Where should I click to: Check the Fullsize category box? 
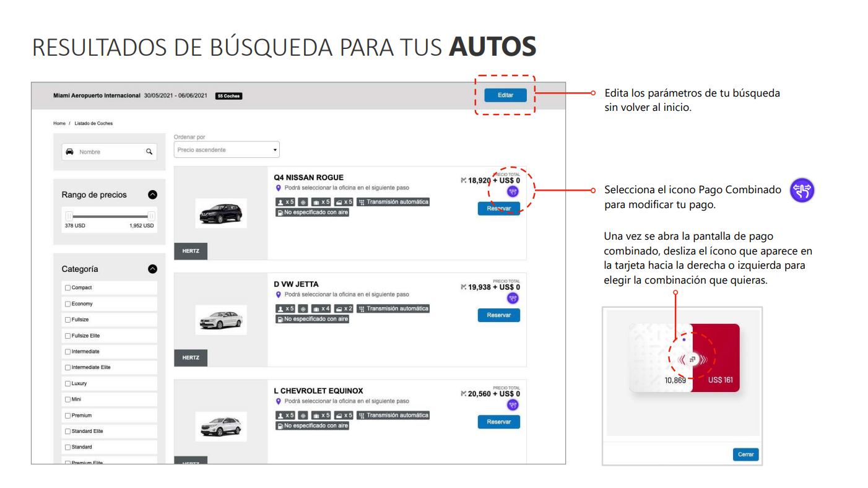tap(67, 320)
